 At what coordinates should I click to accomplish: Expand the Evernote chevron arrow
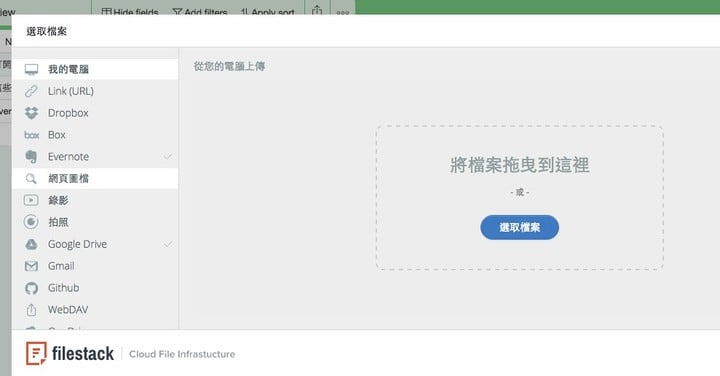click(168, 157)
